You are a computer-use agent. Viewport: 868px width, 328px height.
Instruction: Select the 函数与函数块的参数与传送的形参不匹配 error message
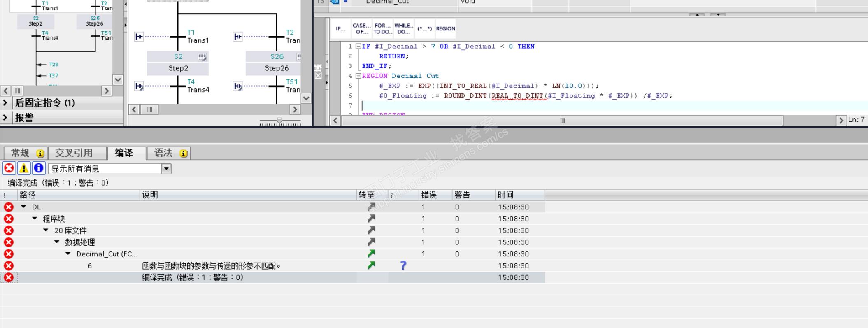211,266
